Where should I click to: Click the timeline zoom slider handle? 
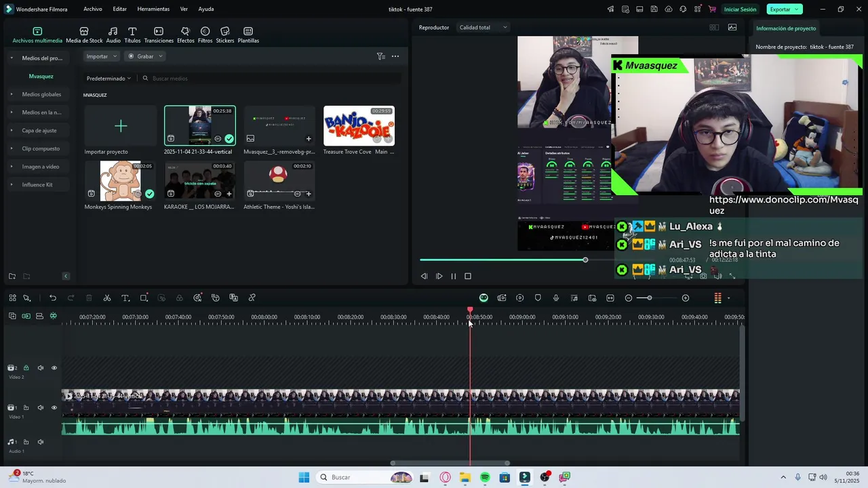(649, 298)
